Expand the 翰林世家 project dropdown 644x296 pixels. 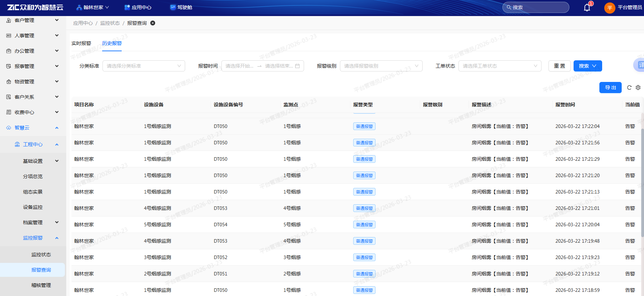coord(93,7)
